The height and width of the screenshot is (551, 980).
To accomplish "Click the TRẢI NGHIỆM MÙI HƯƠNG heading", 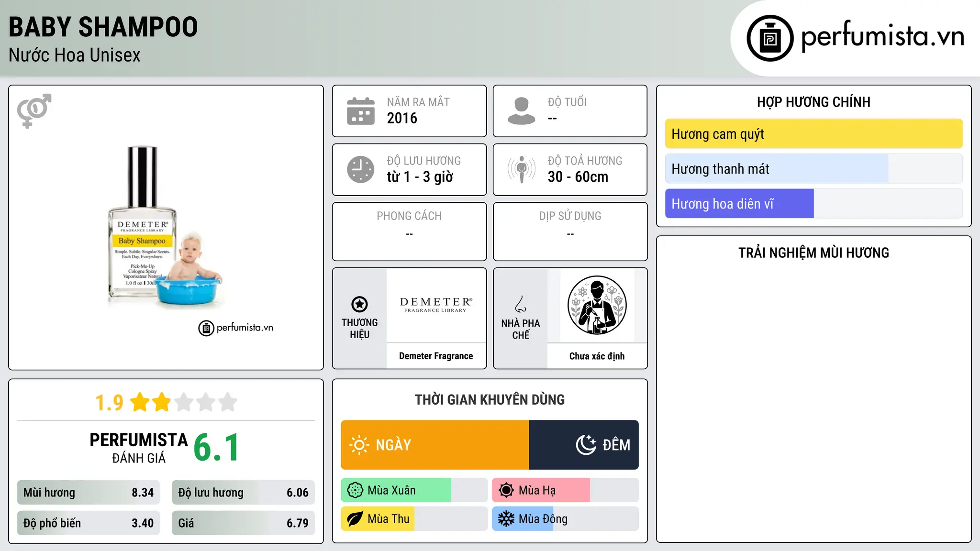I will (x=813, y=253).
